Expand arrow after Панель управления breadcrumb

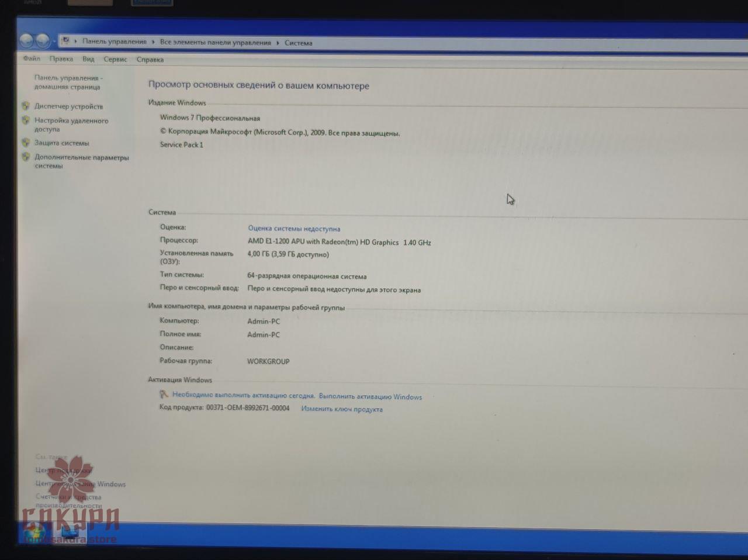154,42
